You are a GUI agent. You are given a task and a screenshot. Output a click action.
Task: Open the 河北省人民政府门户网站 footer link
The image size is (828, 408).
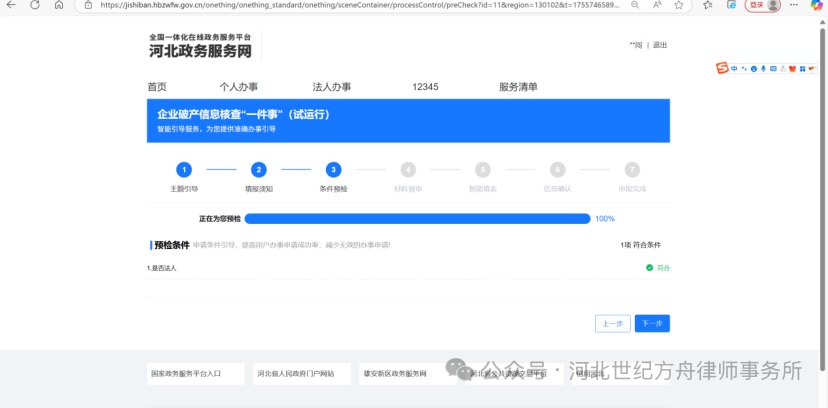click(302, 374)
